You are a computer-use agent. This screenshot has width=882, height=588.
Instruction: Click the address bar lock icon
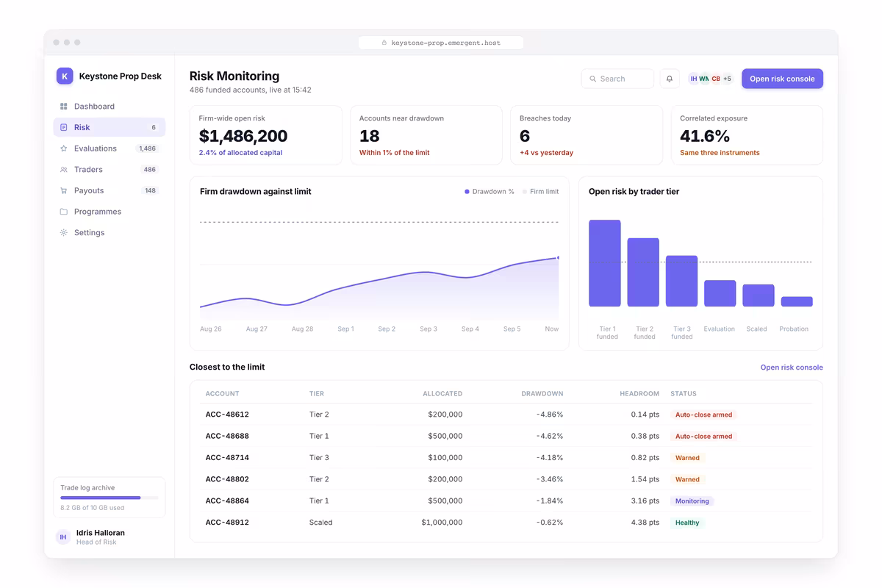coord(384,43)
